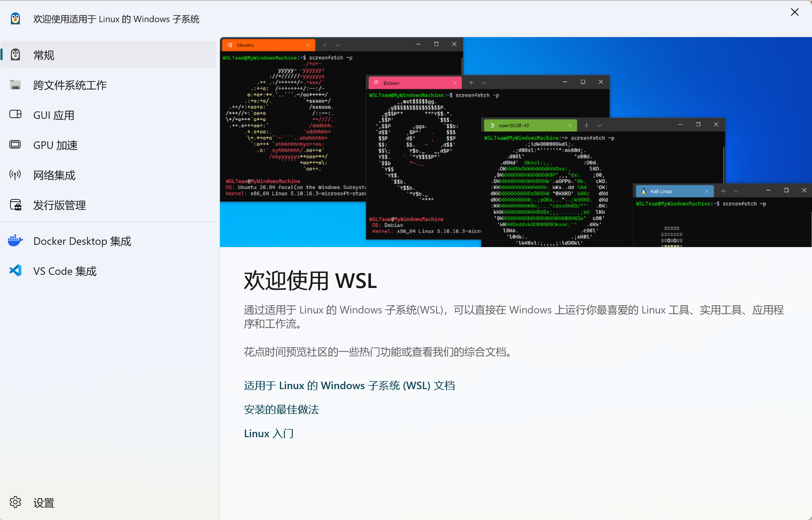Screen dimensions: 812x520
Task: Click the WSL penguin logo in title bar
Action: point(15,18)
